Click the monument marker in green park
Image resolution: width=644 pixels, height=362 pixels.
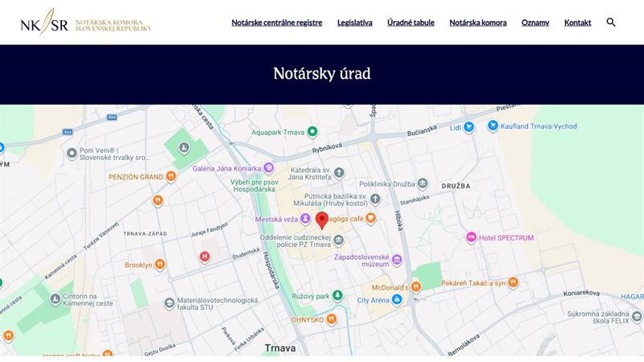pos(184,147)
